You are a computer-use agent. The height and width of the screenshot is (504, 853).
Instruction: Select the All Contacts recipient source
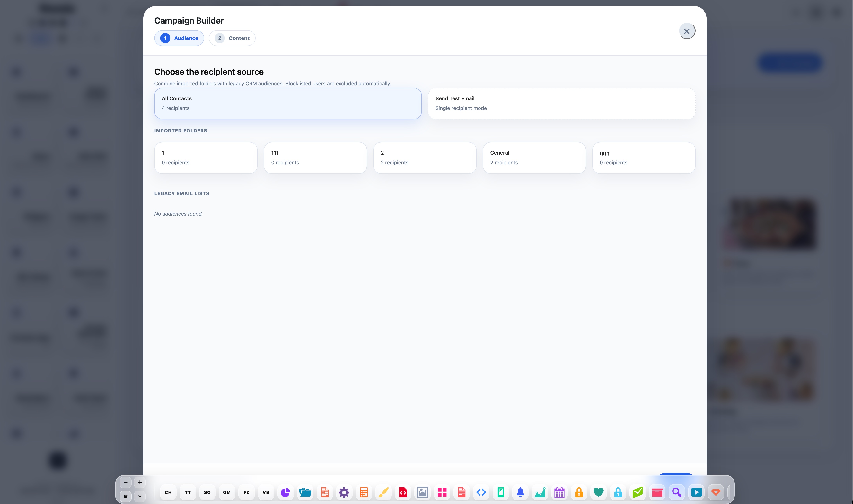click(288, 103)
